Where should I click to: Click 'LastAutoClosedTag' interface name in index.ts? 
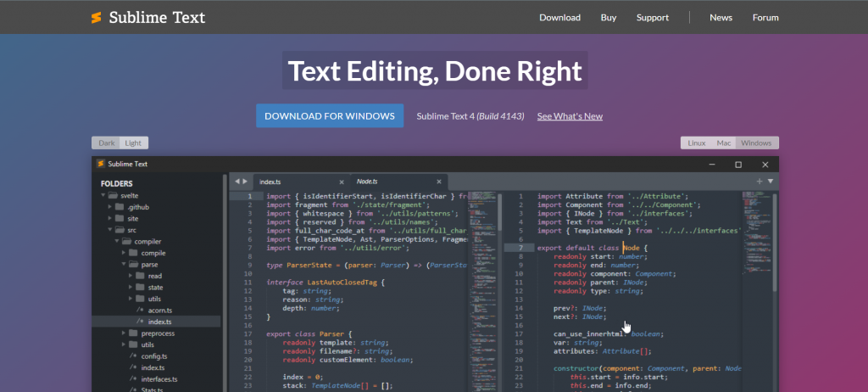[x=342, y=283]
